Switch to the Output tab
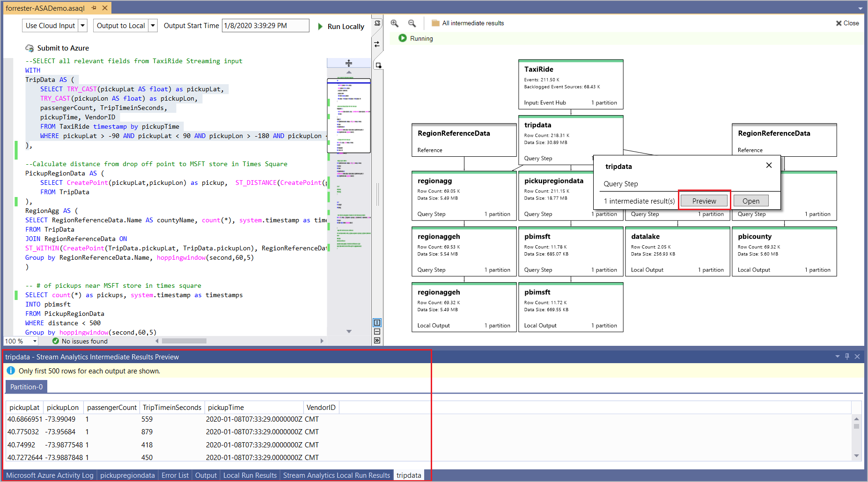The width and height of the screenshot is (868, 482). point(206,475)
